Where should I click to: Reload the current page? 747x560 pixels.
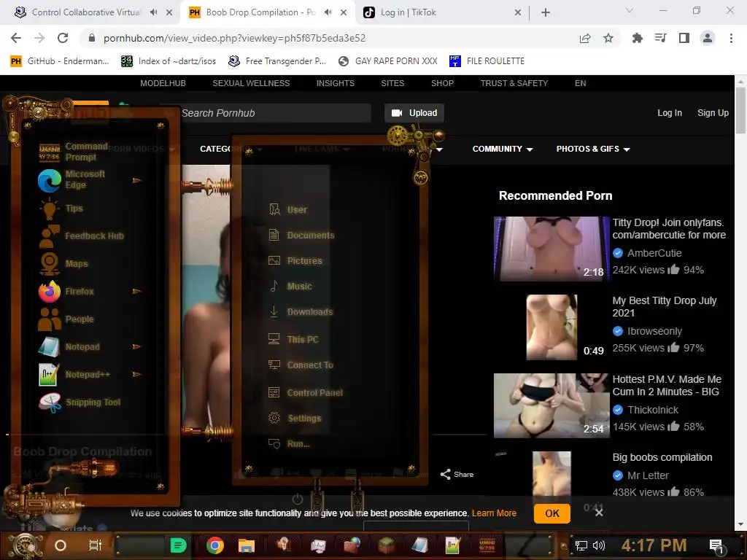(63, 38)
